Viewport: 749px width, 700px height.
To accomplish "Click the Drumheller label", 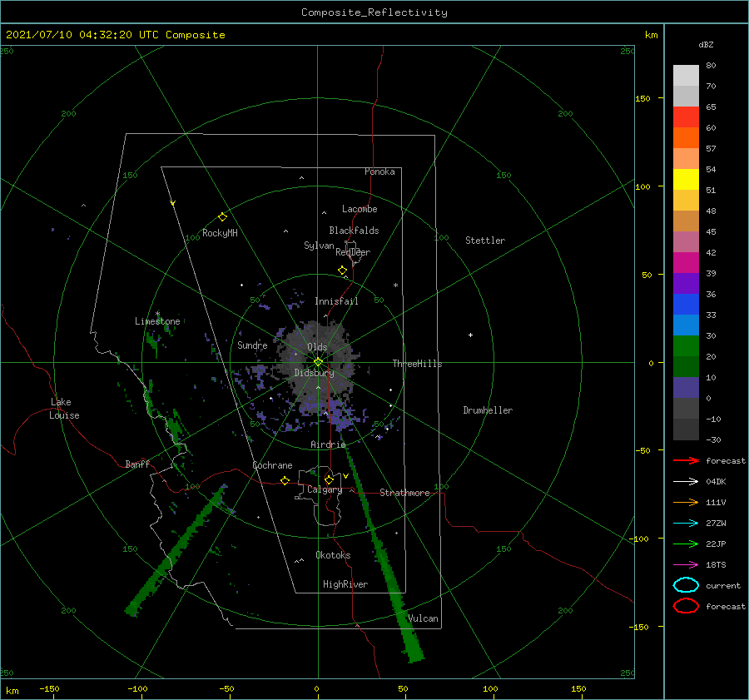I will tap(487, 410).
